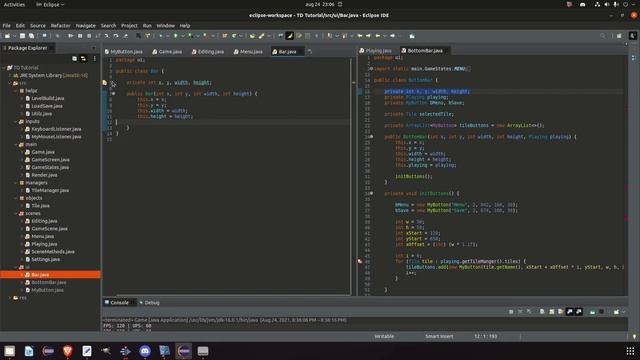The height and width of the screenshot is (360, 640).
Task: Switch to the Playing.java editor tab
Action: coord(376,51)
